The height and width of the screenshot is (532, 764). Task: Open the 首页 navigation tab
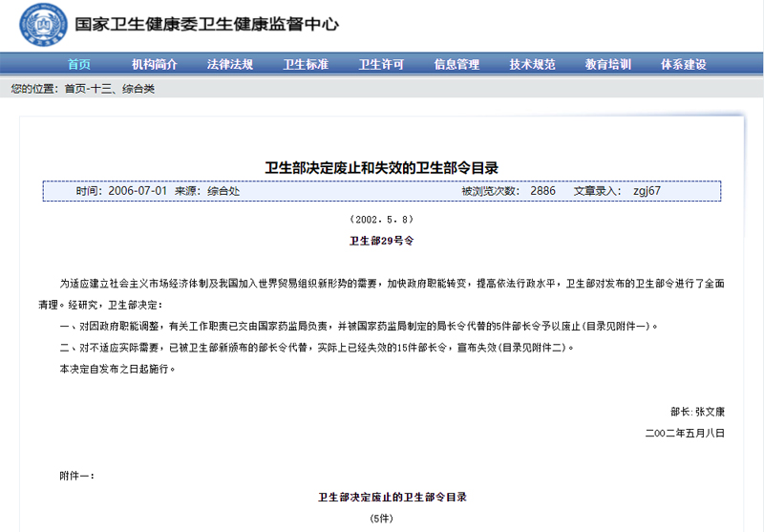(x=79, y=65)
